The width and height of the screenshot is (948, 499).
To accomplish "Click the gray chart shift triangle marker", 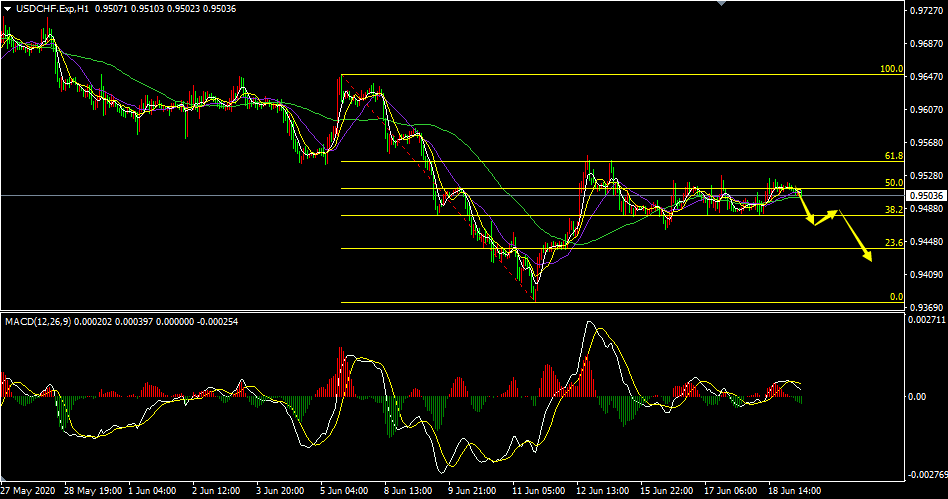I will (x=721, y=3).
